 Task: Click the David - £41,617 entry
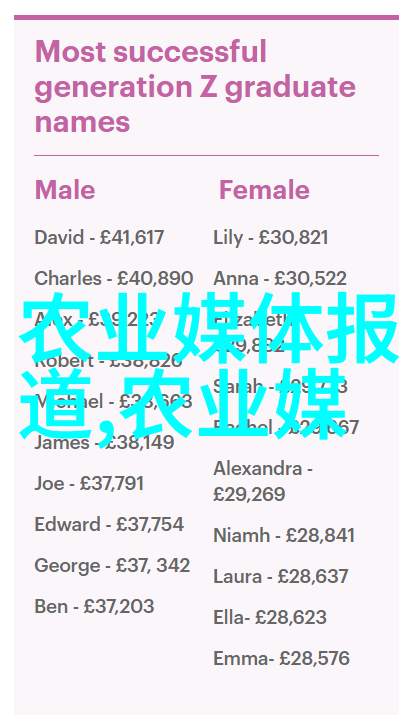tap(99, 238)
